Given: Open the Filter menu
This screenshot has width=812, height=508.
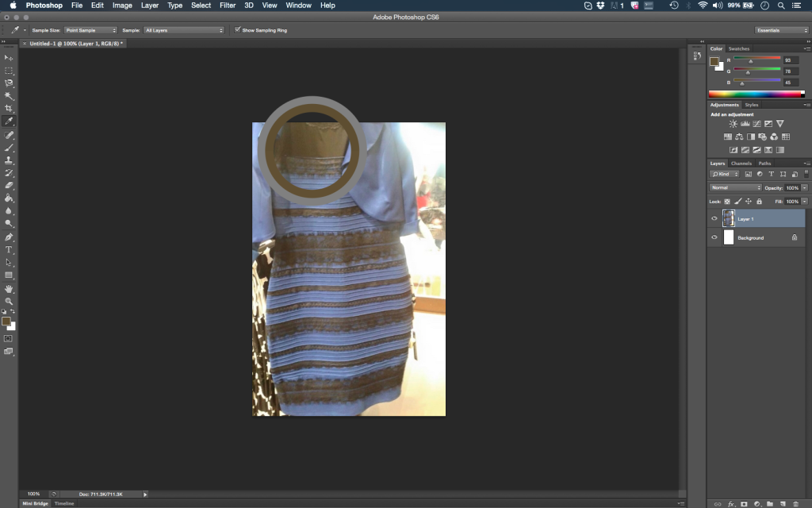Looking at the screenshot, I should pyautogui.click(x=227, y=6).
